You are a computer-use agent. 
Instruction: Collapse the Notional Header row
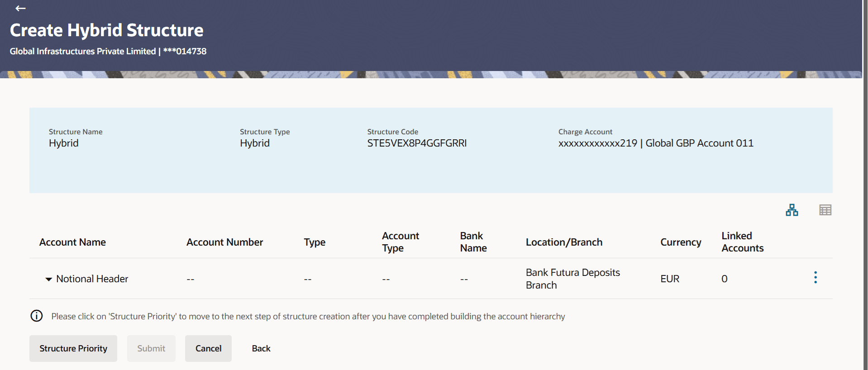[48, 279]
